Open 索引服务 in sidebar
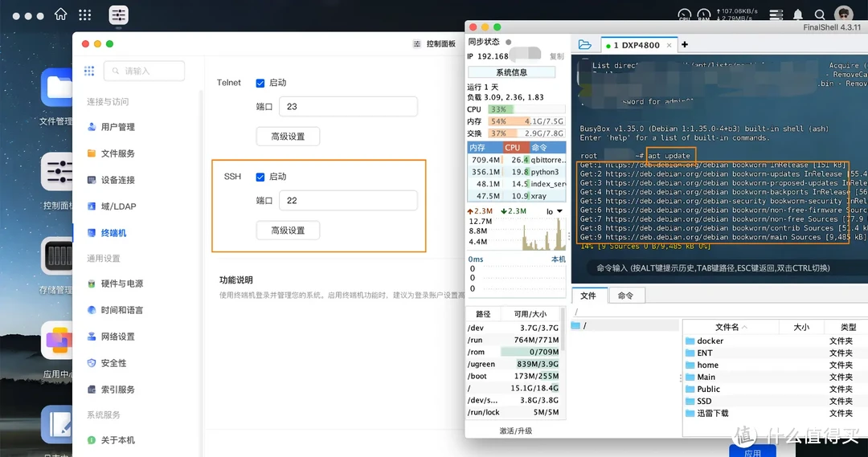 [111, 390]
